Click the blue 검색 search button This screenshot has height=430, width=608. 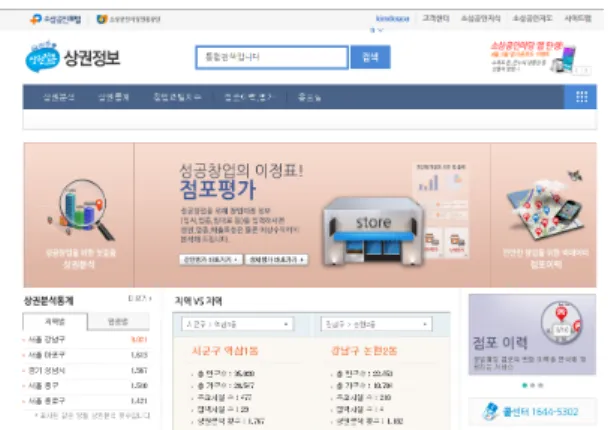(370, 57)
